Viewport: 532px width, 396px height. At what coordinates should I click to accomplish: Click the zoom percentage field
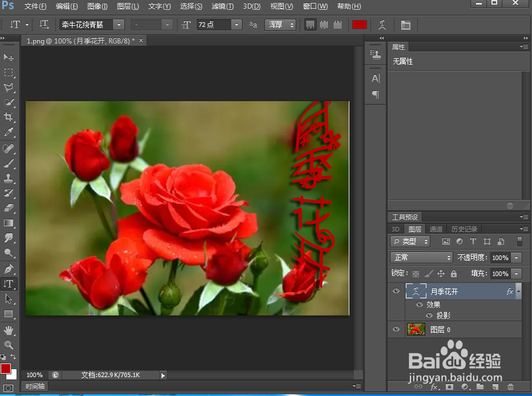tap(35, 375)
